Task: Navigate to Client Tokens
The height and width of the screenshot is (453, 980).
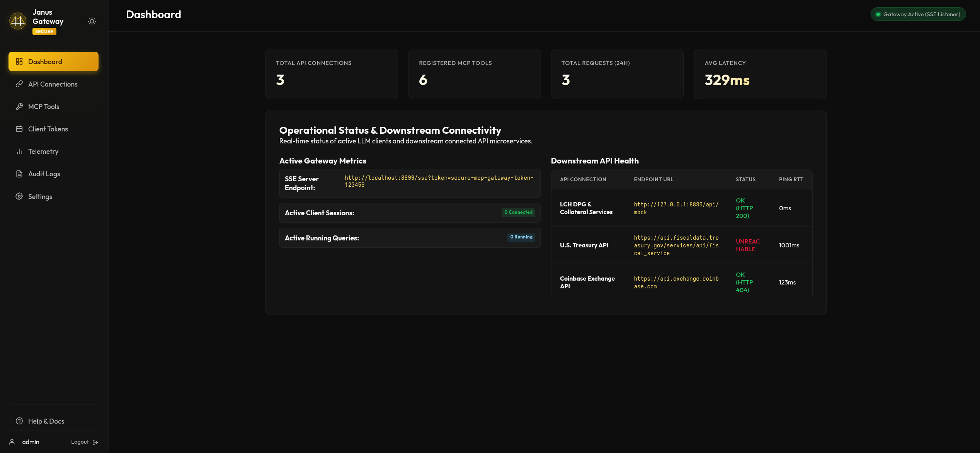Action: pyautogui.click(x=53, y=129)
